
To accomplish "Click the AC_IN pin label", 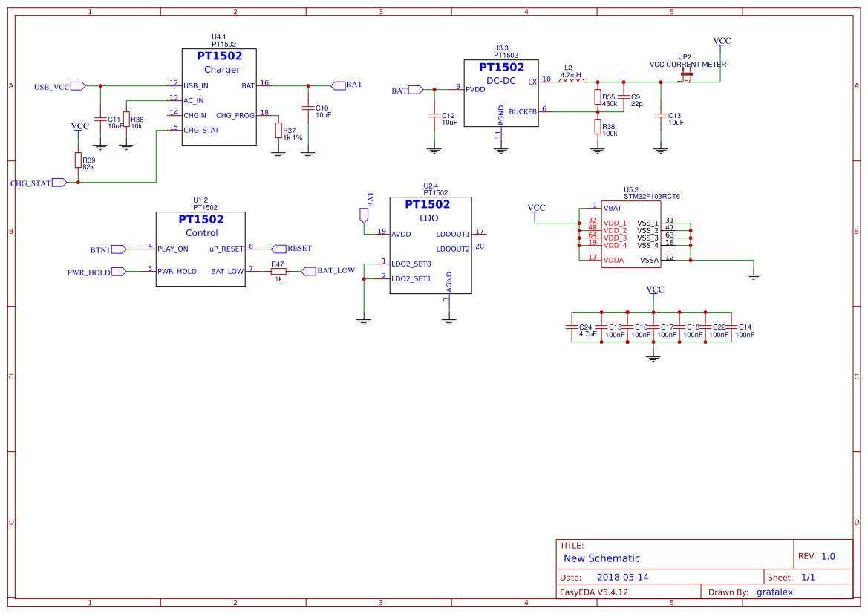I will click(x=193, y=101).
